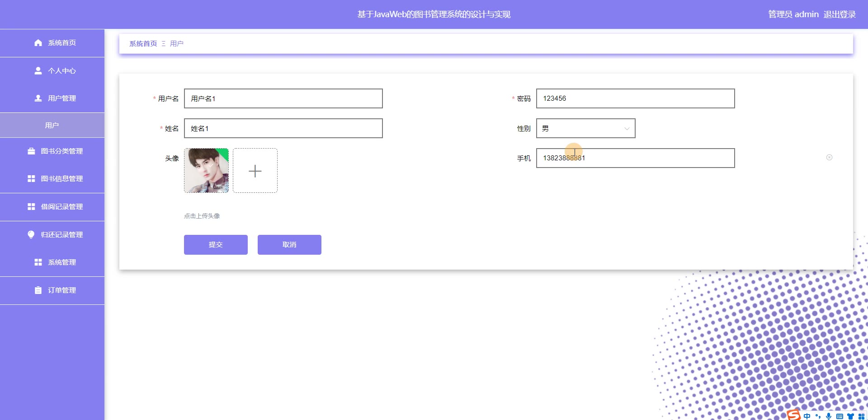Clear the 手机 field with the circled-x icon
This screenshot has width=868, height=420.
tap(829, 158)
